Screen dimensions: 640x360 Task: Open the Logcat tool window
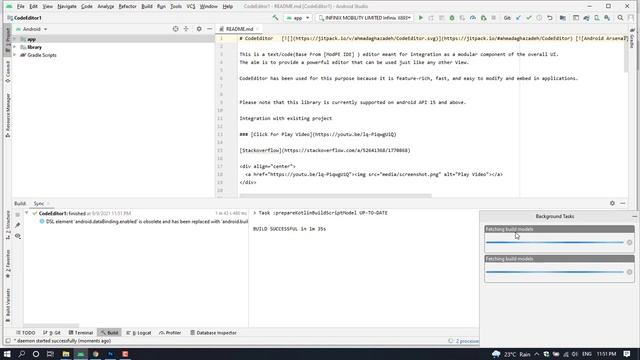click(139, 333)
